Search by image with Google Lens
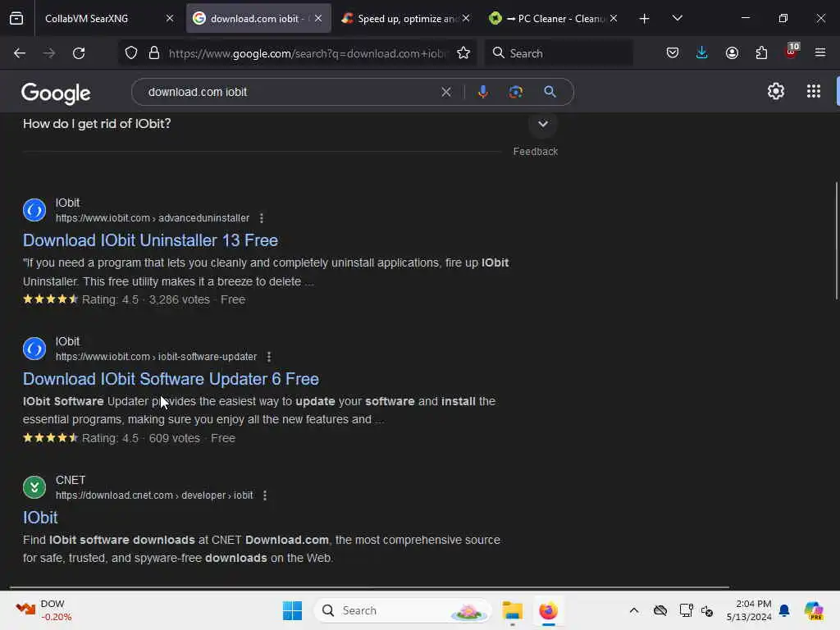 [515, 92]
